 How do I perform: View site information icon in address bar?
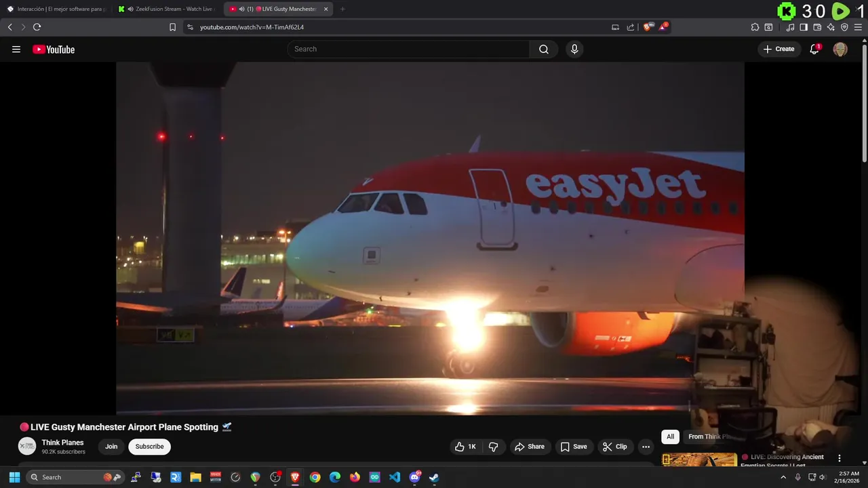point(190,27)
